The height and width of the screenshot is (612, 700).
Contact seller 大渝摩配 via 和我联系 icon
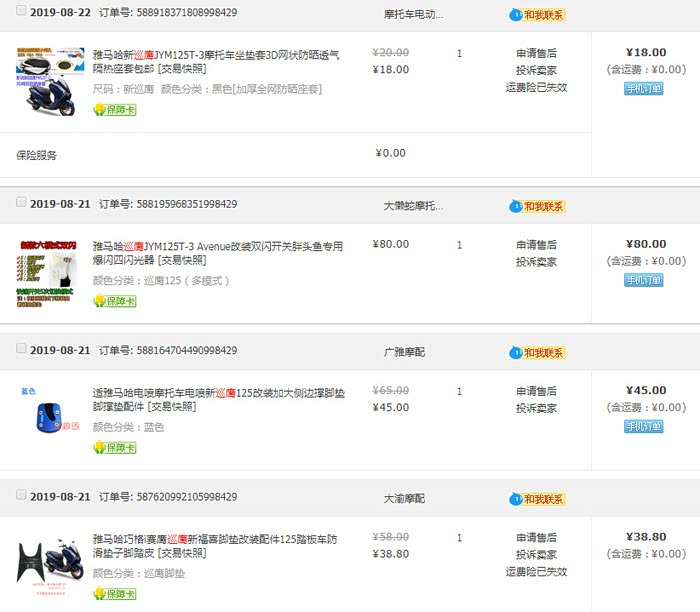537,499
